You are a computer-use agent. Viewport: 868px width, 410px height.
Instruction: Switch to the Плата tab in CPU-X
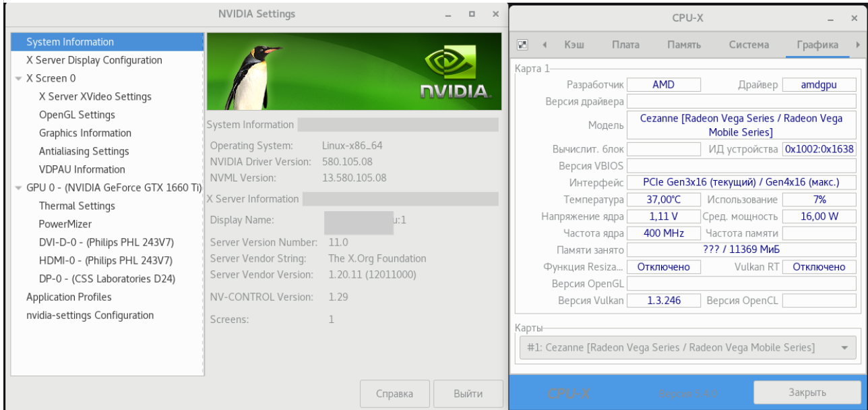[625, 45]
